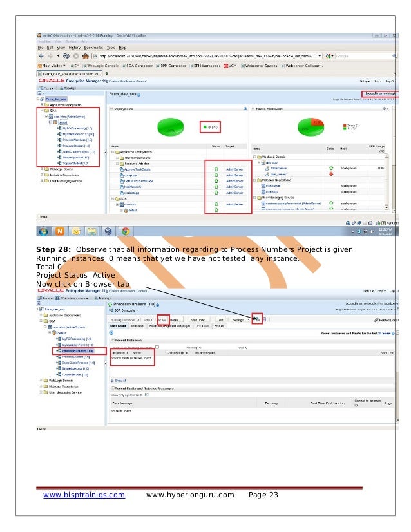This screenshot has height=532, width=411.
Task: Click the Firefox reload page icon
Action: coord(66,56)
